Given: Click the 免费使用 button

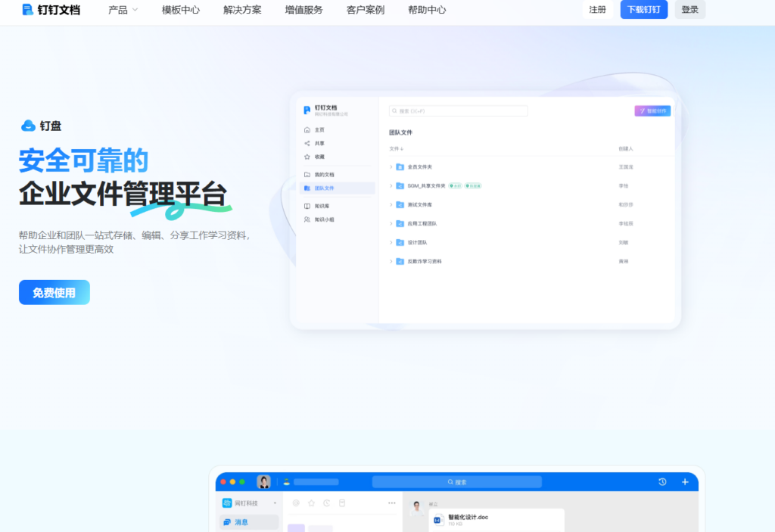Looking at the screenshot, I should [x=54, y=292].
